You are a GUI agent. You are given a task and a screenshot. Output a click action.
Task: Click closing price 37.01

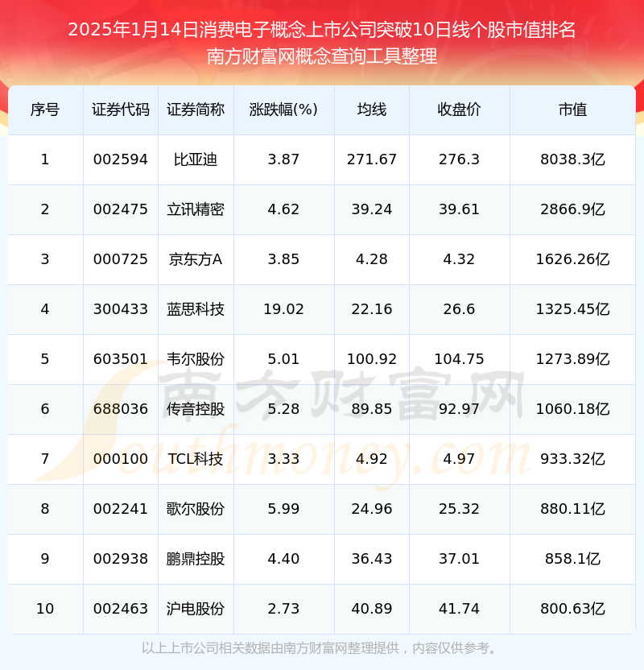459,560
